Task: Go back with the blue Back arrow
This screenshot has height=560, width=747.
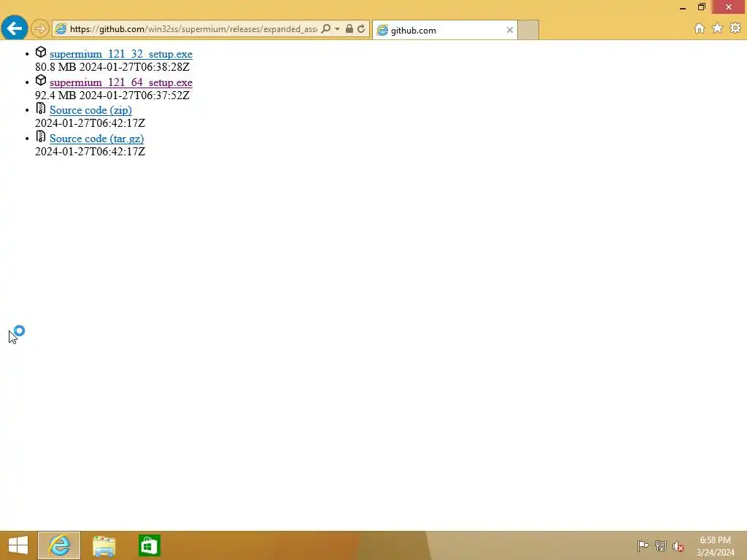Action: click(15, 28)
